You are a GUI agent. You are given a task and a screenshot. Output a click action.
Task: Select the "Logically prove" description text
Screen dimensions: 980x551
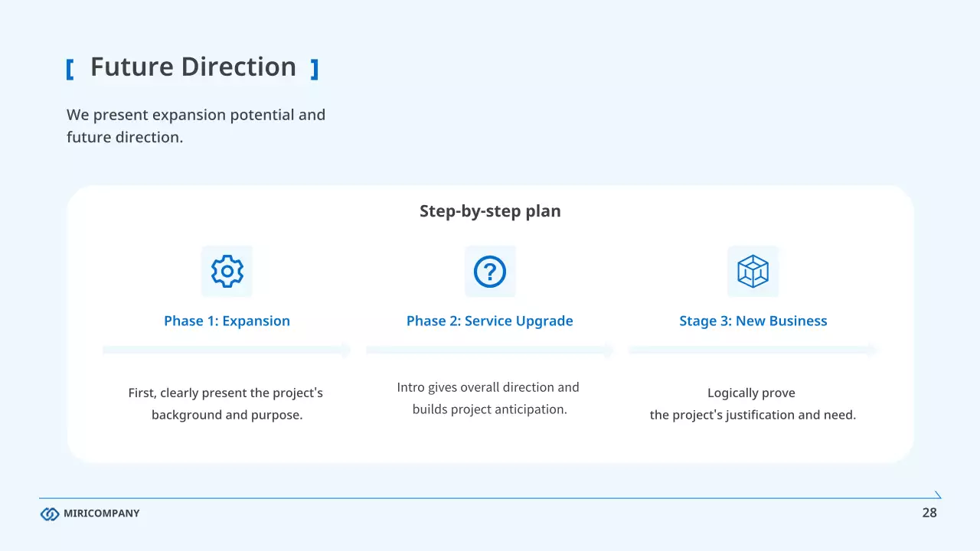coord(753,404)
